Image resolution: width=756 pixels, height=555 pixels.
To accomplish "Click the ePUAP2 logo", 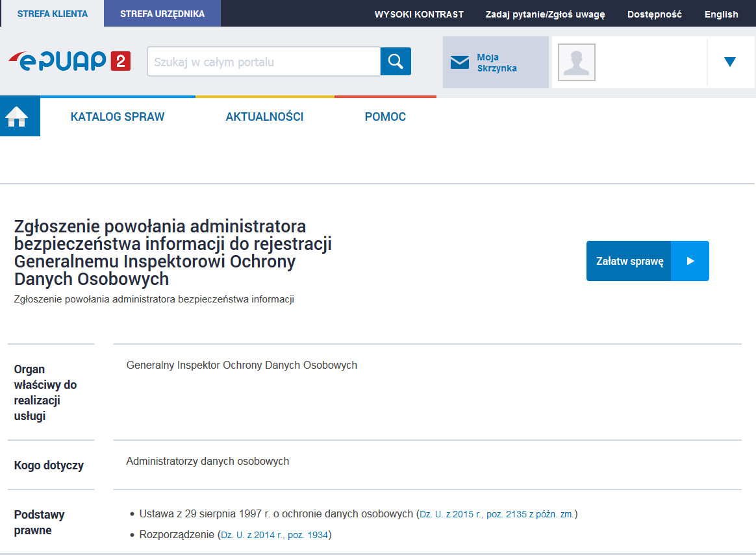I will click(69, 61).
